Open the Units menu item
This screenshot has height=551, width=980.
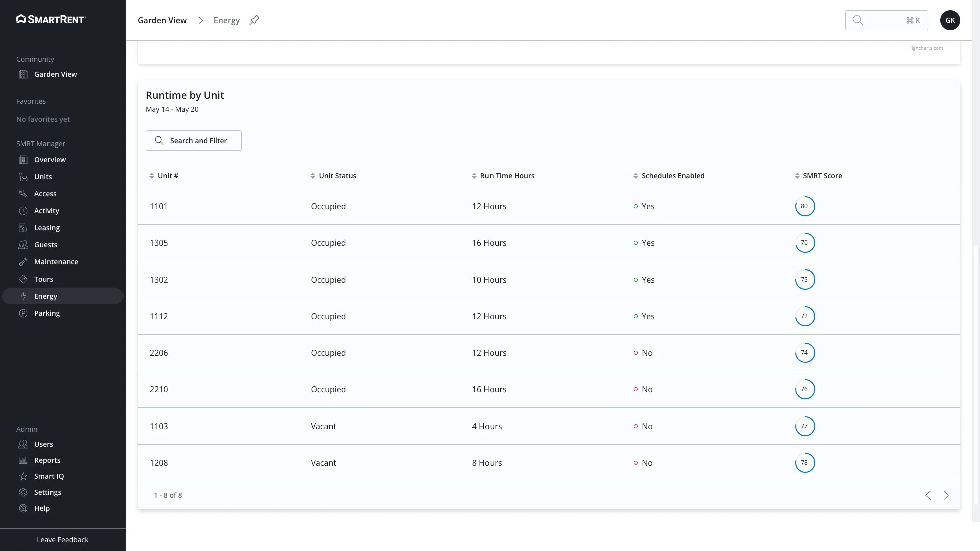pos(63,177)
